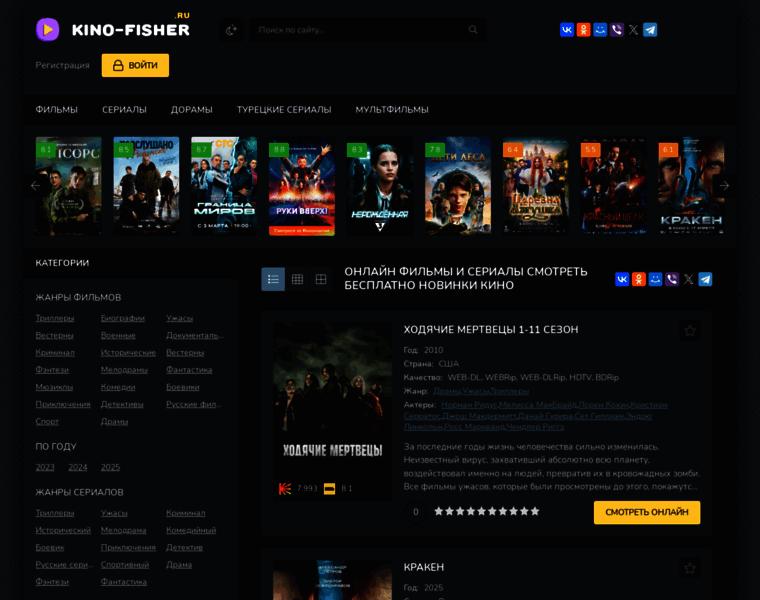Open the Регистрация link
Screen dimensions: 760x600
63,65
